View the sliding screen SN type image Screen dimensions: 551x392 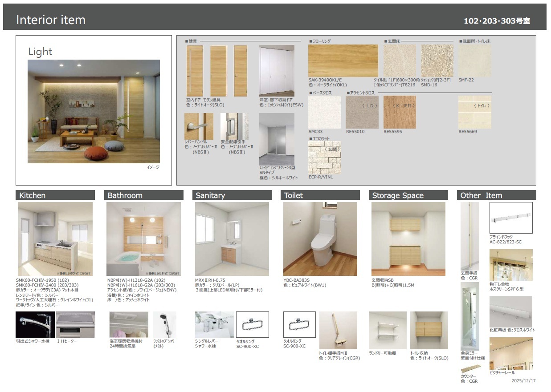pos(277,139)
